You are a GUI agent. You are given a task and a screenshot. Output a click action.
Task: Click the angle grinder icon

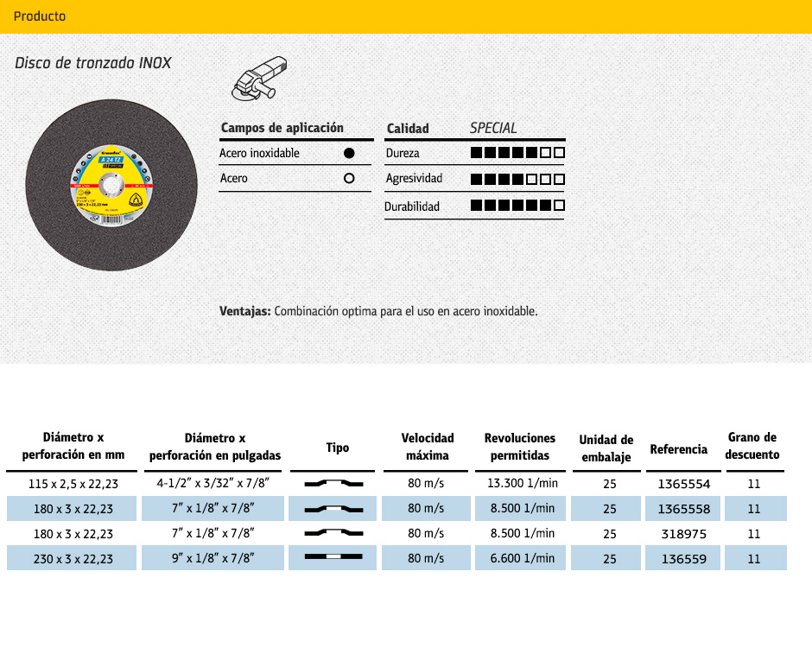point(259,77)
